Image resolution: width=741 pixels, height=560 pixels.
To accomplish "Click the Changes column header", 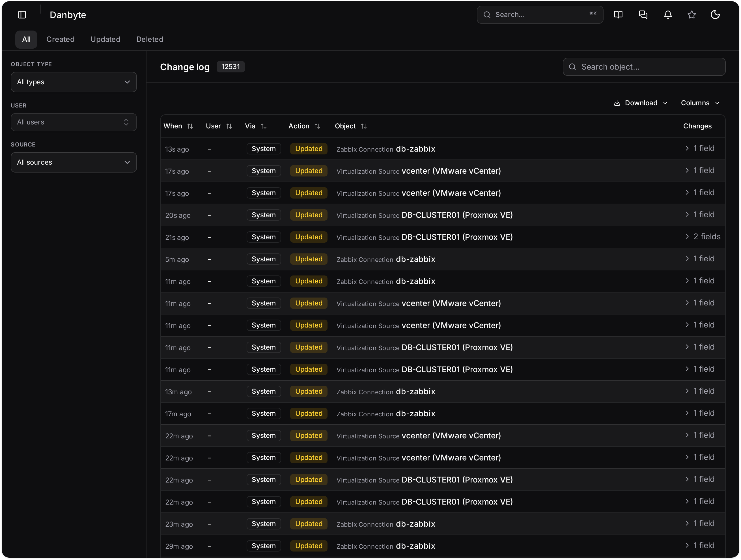I will coord(697,126).
